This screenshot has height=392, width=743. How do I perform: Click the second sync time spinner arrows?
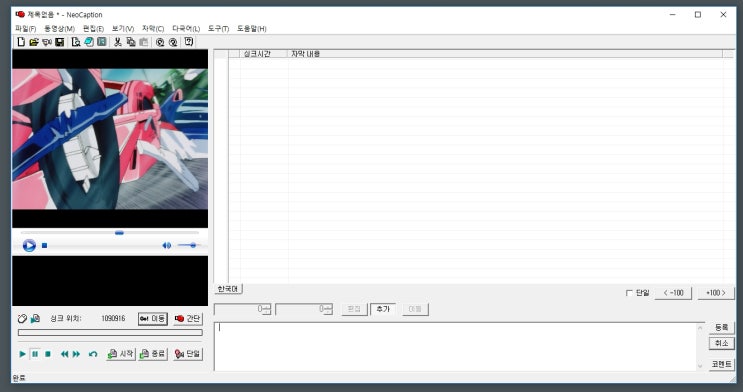coord(329,309)
